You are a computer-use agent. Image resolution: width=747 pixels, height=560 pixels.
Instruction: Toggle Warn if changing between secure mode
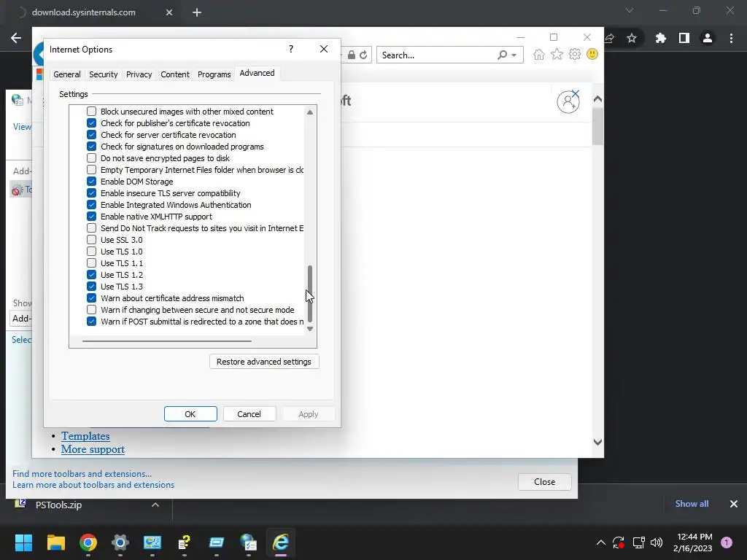pyautogui.click(x=91, y=309)
